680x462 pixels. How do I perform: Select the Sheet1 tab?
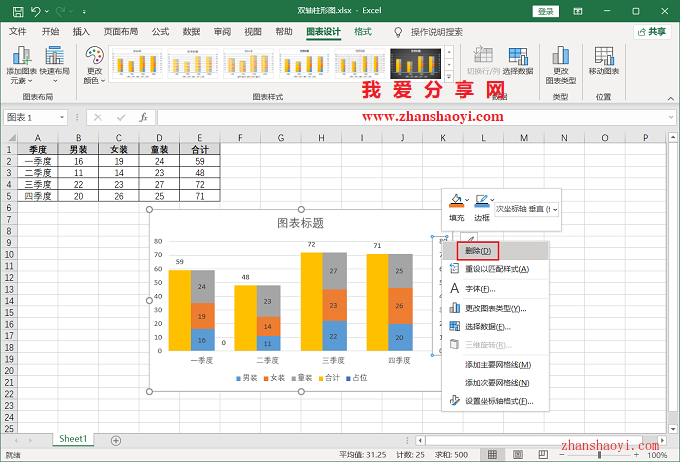73,439
